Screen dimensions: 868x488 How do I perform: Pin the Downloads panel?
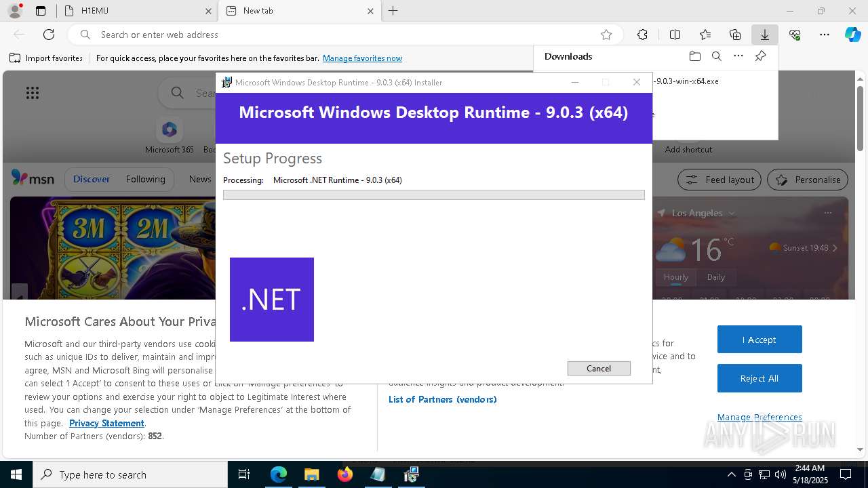pyautogui.click(x=760, y=56)
